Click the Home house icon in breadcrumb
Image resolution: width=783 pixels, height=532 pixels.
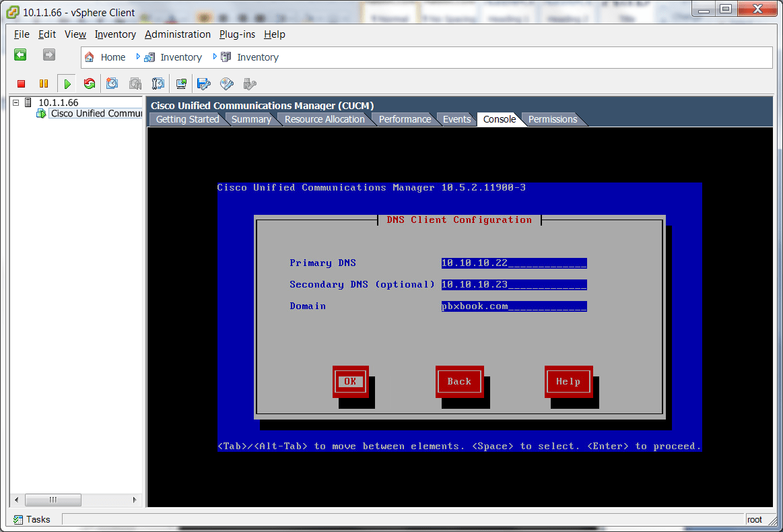click(90, 57)
